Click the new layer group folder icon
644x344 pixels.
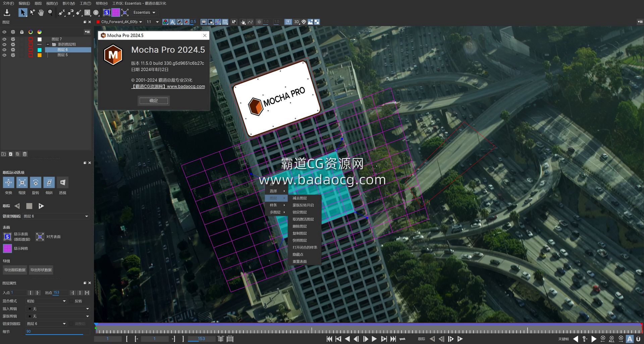tap(4, 154)
